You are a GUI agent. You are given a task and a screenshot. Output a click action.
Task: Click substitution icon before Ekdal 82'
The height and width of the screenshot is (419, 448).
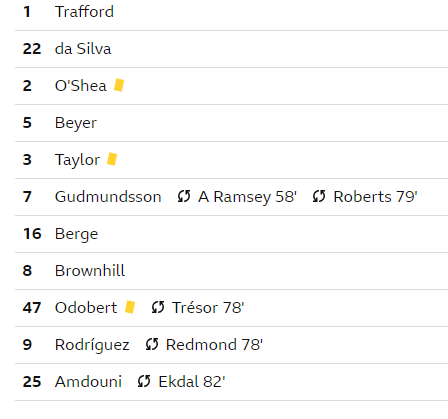pos(144,381)
